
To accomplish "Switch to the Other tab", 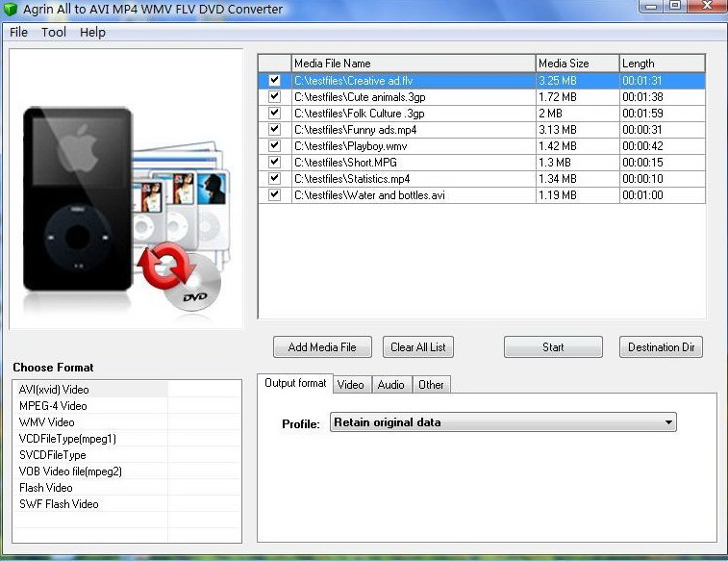I will tap(431, 385).
